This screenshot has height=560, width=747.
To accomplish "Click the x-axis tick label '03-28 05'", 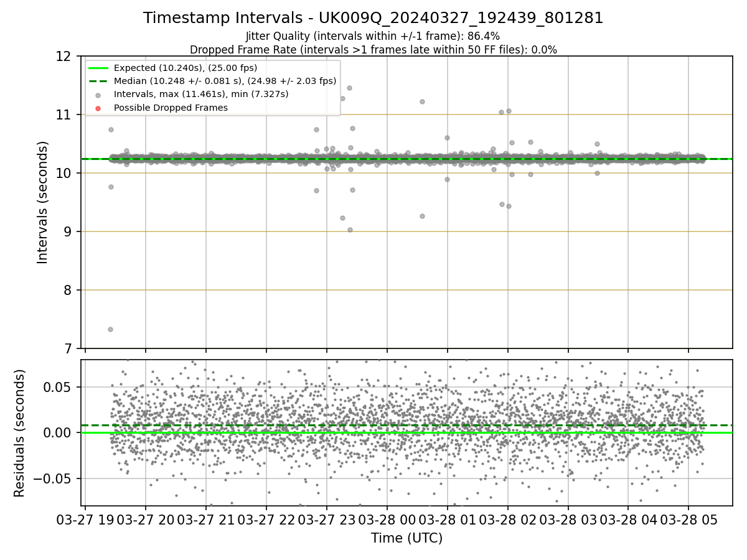I will (x=688, y=519).
